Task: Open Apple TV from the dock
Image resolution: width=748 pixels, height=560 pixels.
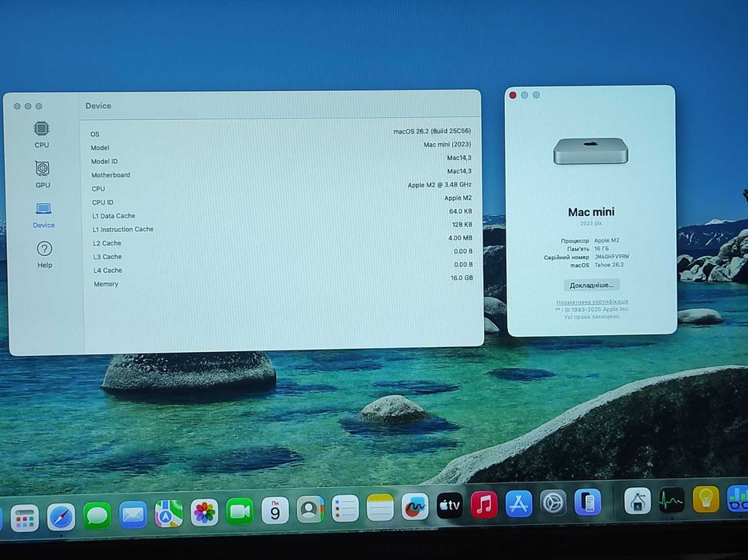Action: pyautogui.click(x=450, y=506)
